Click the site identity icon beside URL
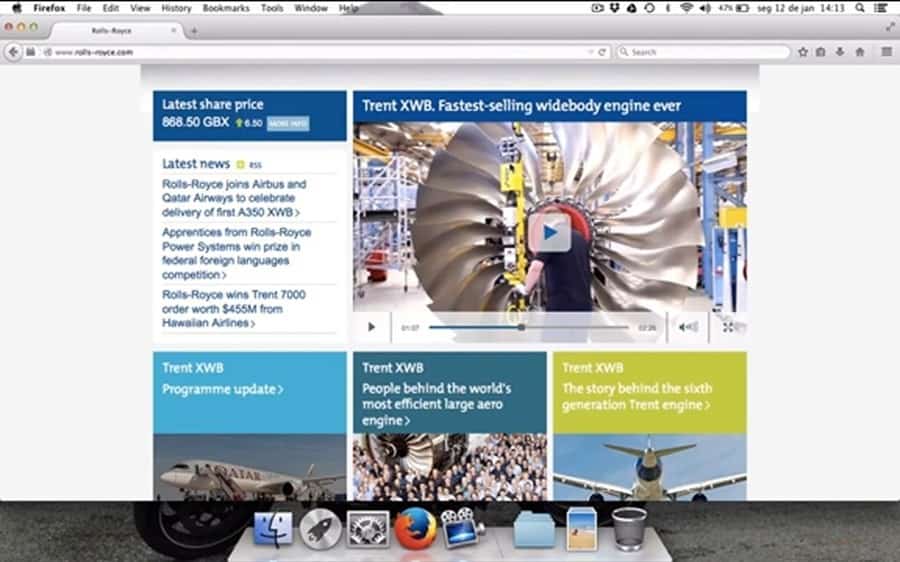The image size is (900, 562). pos(48,52)
